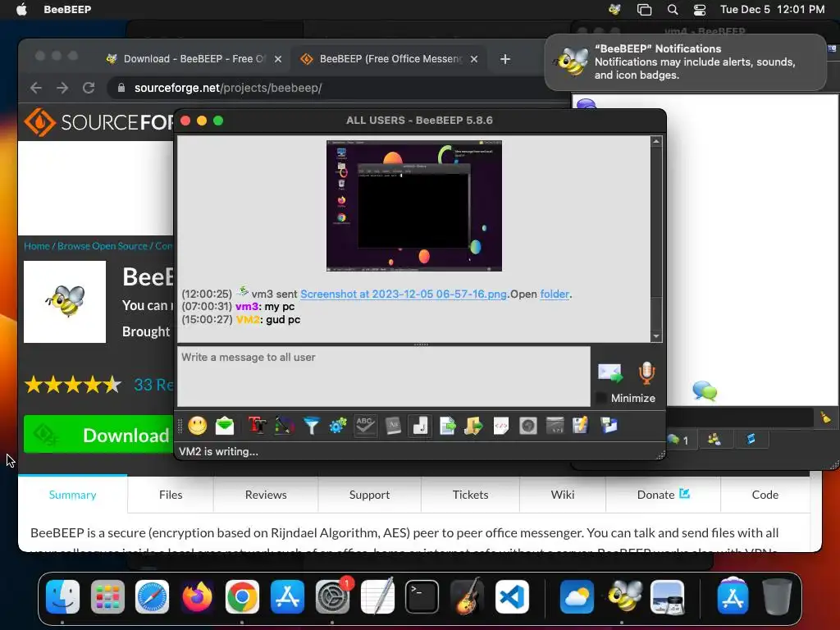Click the send file document icon
840x630 pixels.
tap(447, 426)
